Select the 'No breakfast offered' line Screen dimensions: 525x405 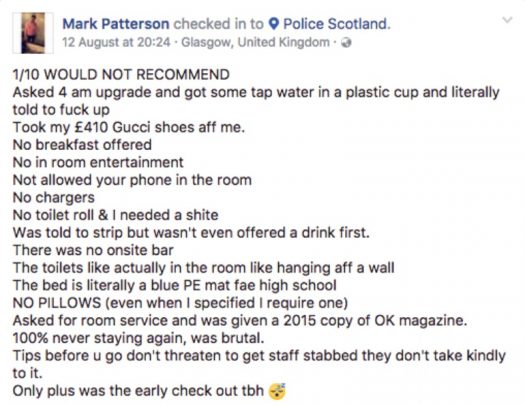(x=82, y=145)
